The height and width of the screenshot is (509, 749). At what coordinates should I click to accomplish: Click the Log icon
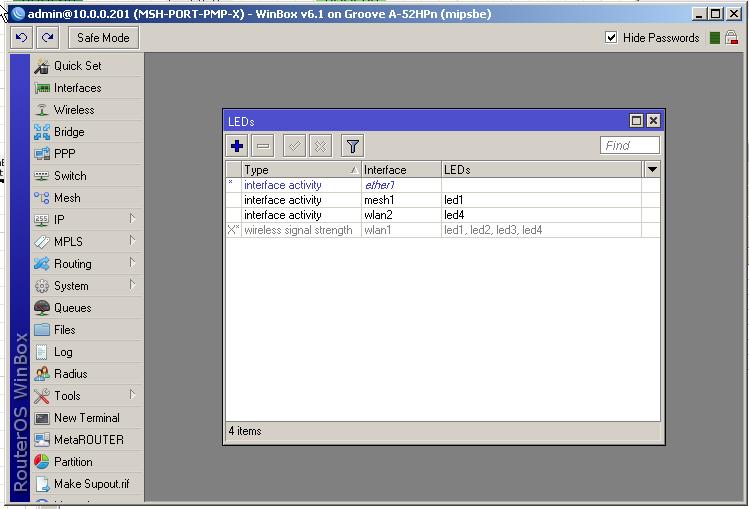[x=42, y=352]
